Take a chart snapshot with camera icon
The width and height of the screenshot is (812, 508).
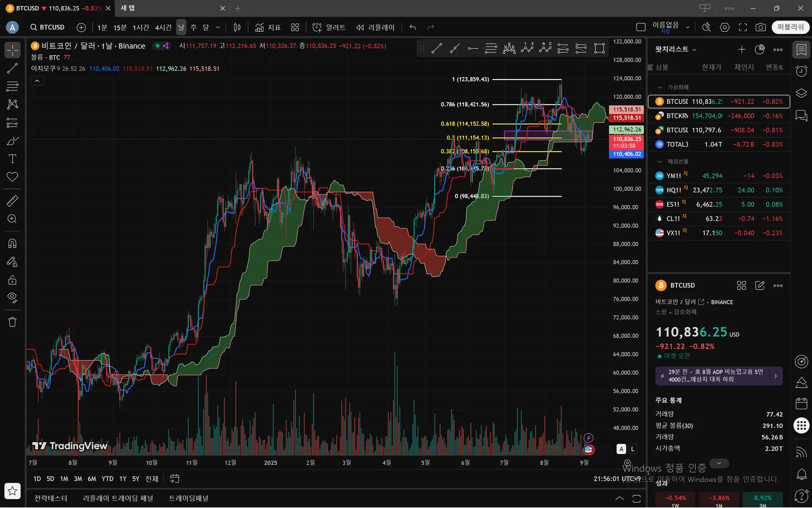tap(760, 27)
